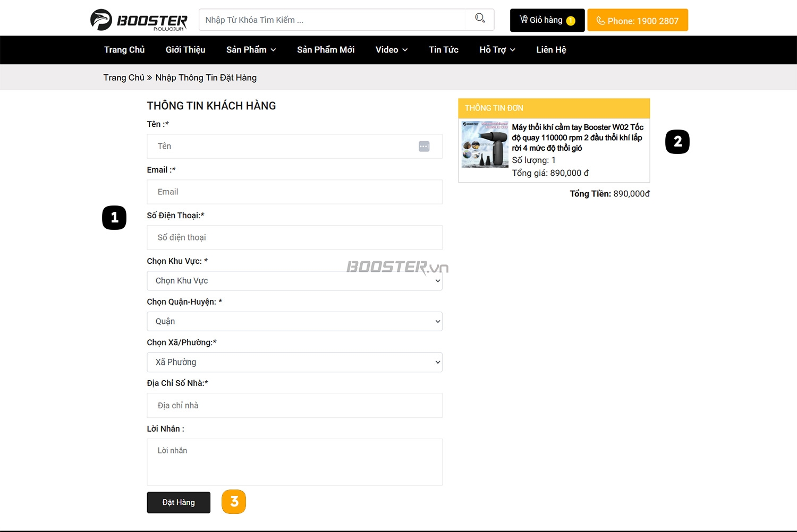Open the Chọn Khu Vực dropdown
This screenshot has height=532, width=797.
pos(294,281)
